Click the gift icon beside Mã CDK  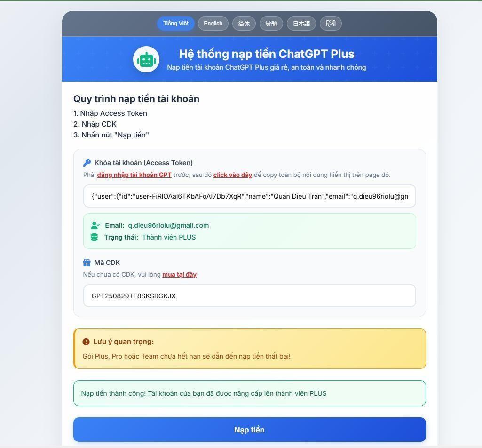pyautogui.click(x=87, y=263)
